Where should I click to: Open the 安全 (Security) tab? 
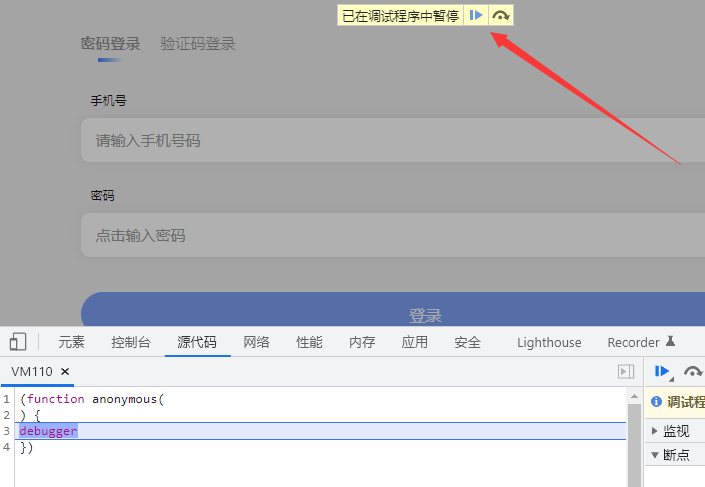[x=468, y=342]
